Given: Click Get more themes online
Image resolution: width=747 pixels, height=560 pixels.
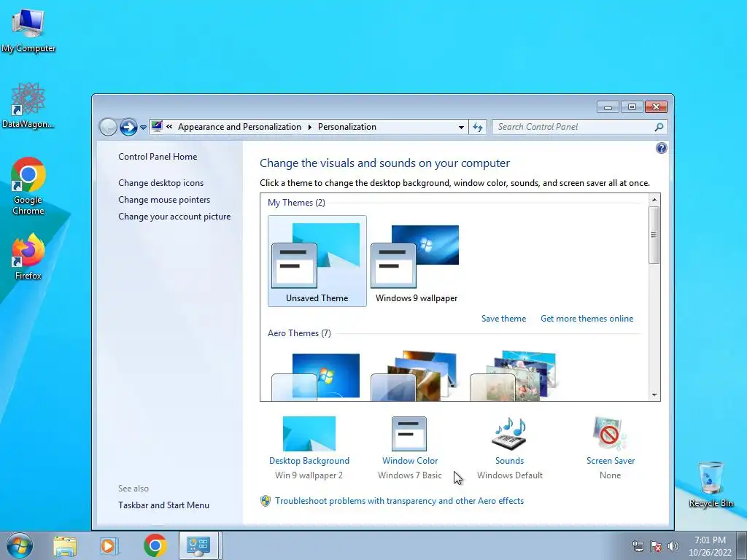Looking at the screenshot, I should click(x=587, y=319).
